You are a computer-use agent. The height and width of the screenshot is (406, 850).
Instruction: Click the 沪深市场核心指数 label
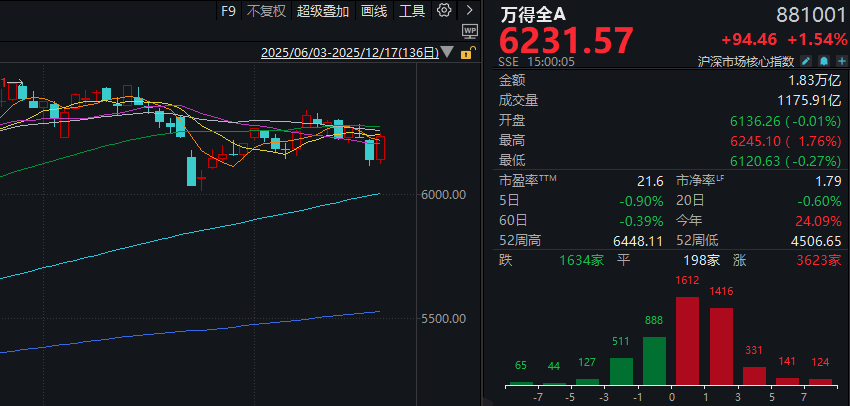pos(747,61)
